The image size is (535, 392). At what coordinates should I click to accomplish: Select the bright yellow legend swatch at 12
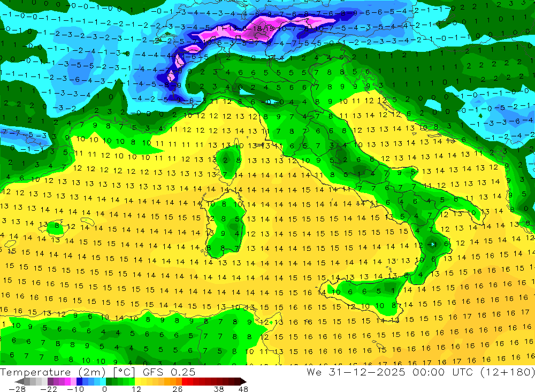click(138, 382)
